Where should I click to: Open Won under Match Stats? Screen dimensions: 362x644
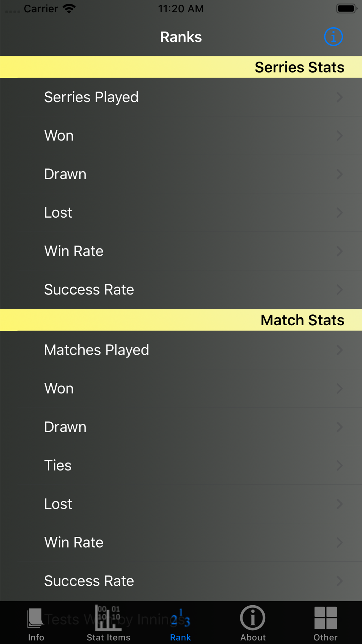(181, 388)
